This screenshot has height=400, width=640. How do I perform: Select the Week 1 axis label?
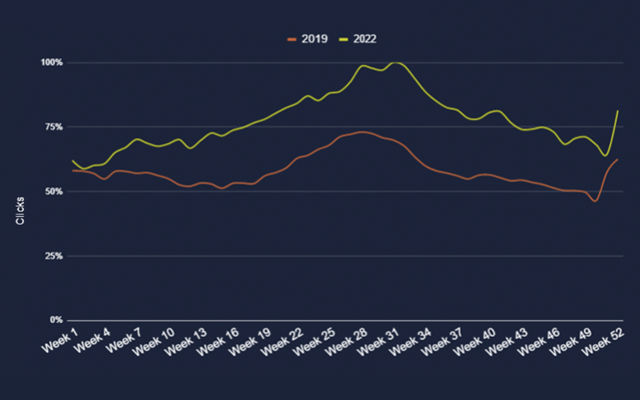click(x=60, y=341)
